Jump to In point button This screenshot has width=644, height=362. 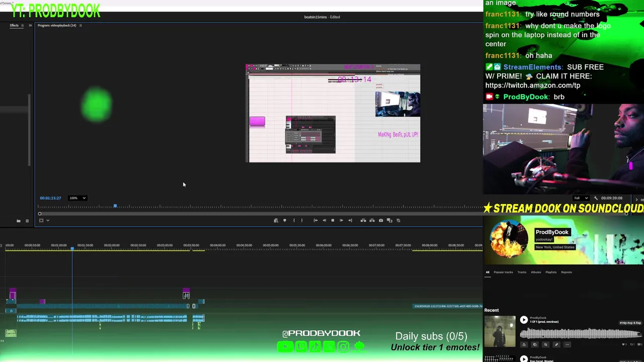[x=315, y=220]
